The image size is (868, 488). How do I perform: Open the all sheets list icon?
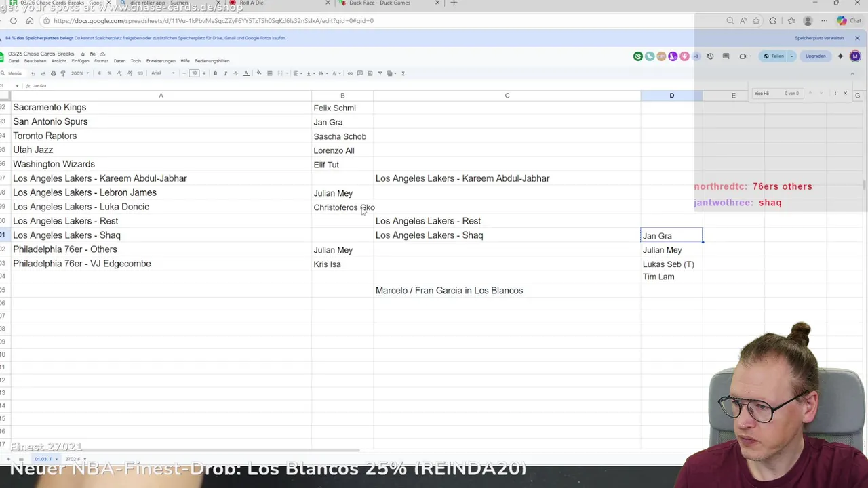tap(21, 459)
